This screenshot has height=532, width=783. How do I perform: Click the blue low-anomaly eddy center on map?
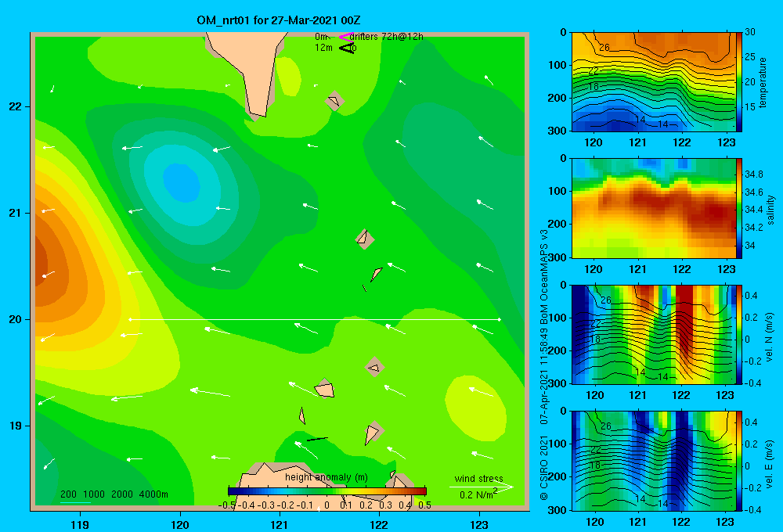point(182,183)
